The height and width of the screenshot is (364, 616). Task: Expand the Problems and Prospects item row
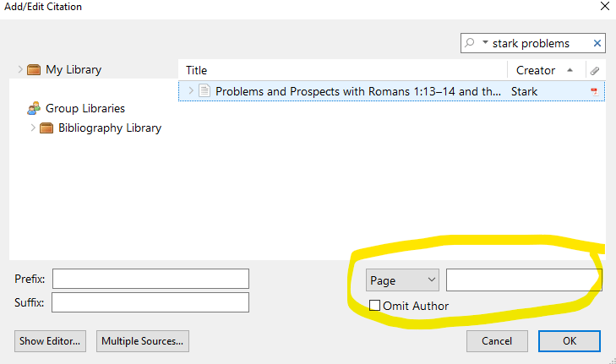click(x=191, y=91)
